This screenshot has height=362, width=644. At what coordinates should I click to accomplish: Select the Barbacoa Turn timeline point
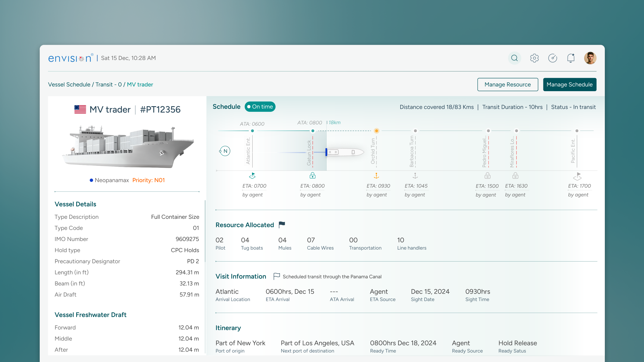pyautogui.click(x=415, y=131)
